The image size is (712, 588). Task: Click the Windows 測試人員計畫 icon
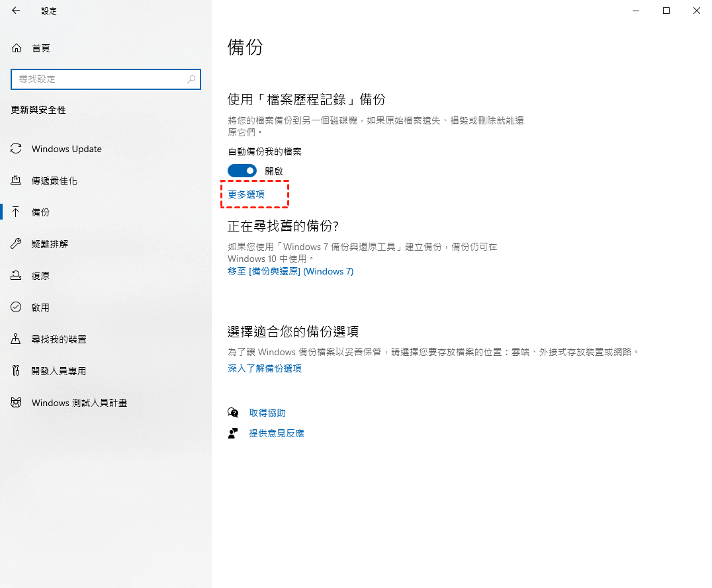pos(17,403)
